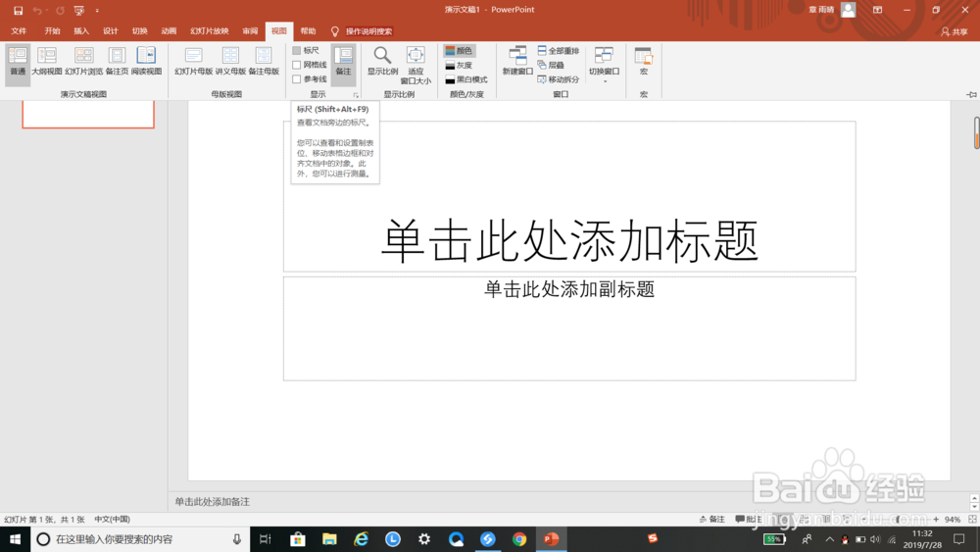Click 移动拆分 move split
This screenshot has width=980, height=552.
(559, 79)
